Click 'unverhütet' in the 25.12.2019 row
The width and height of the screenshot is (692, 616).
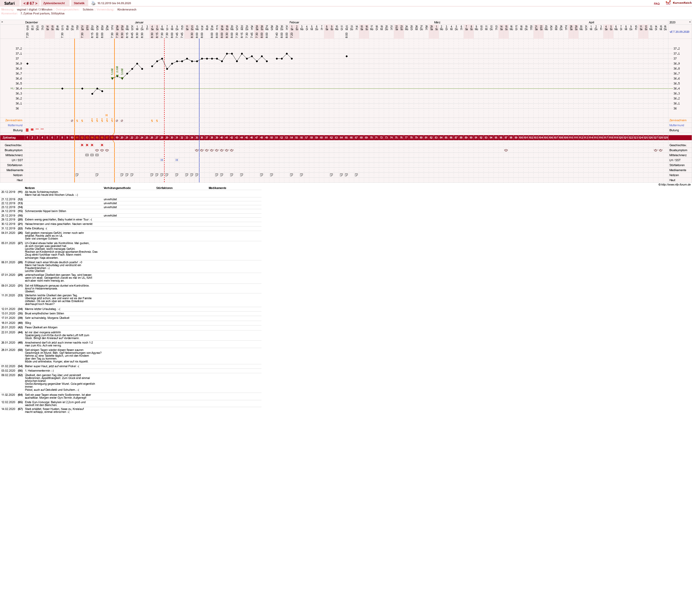tap(110, 215)
